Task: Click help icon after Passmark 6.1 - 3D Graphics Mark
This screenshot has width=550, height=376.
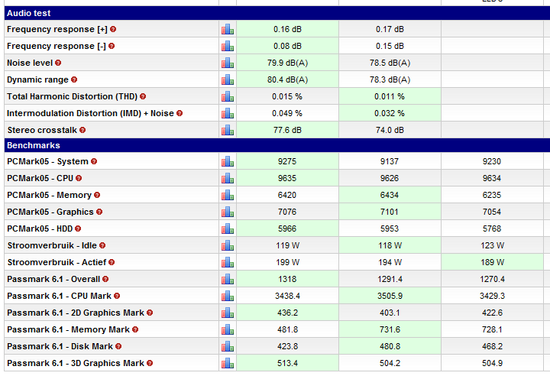Action: point(150,363)
